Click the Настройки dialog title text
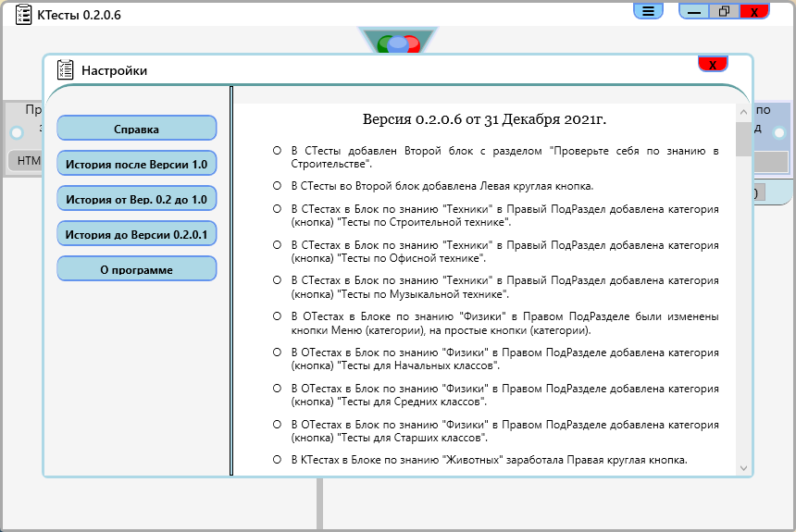The image size is (796, 532). [114, 70]
